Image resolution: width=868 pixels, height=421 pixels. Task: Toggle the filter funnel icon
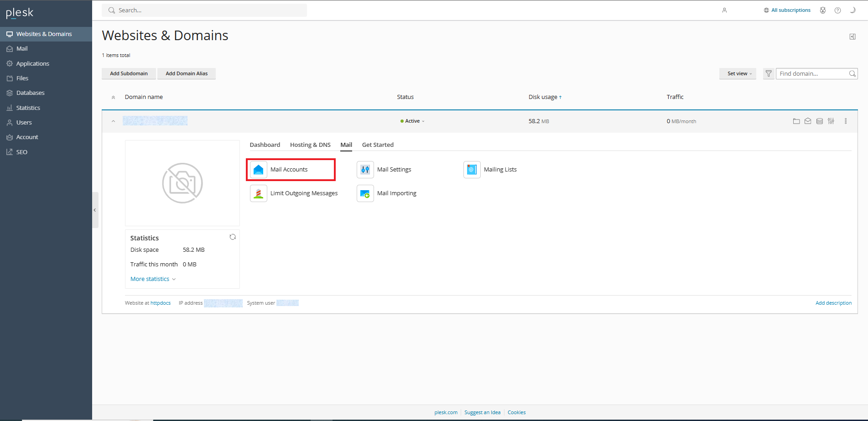click(x=769, y=73)
